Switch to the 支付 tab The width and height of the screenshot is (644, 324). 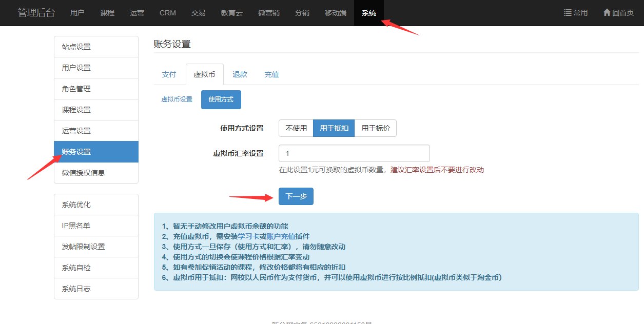169,74
